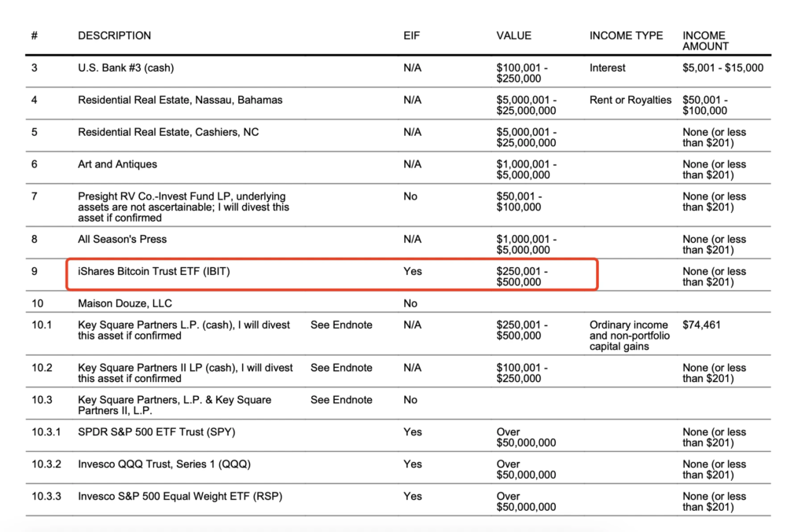Select Residential Real Estate, Nassau, Bahamas

180,101
